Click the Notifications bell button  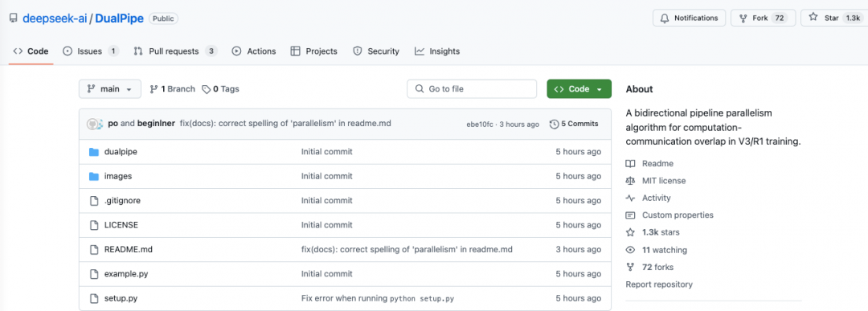pos(690,18)
